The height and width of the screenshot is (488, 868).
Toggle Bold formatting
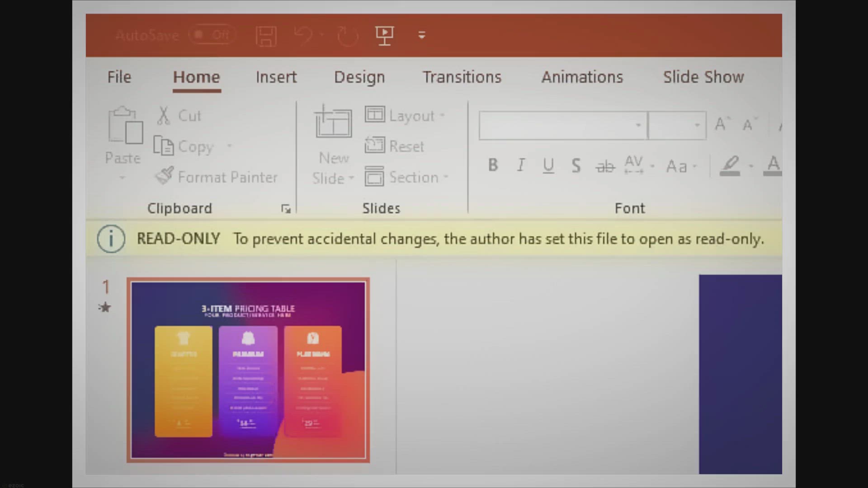tap(493, 165)
